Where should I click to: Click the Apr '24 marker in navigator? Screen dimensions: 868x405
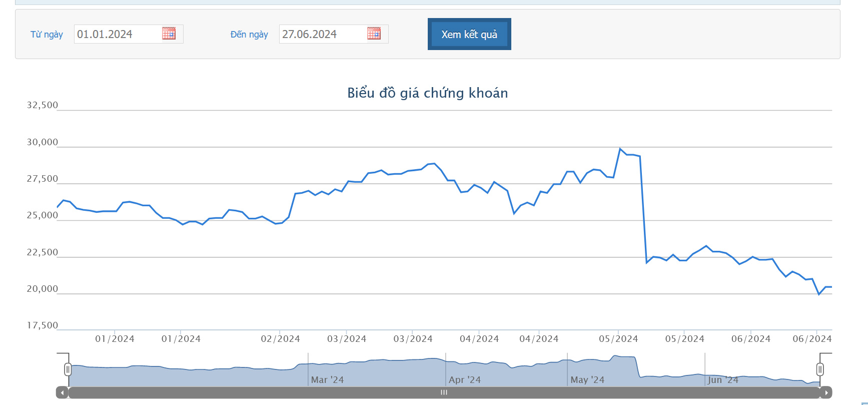[465, 380]
